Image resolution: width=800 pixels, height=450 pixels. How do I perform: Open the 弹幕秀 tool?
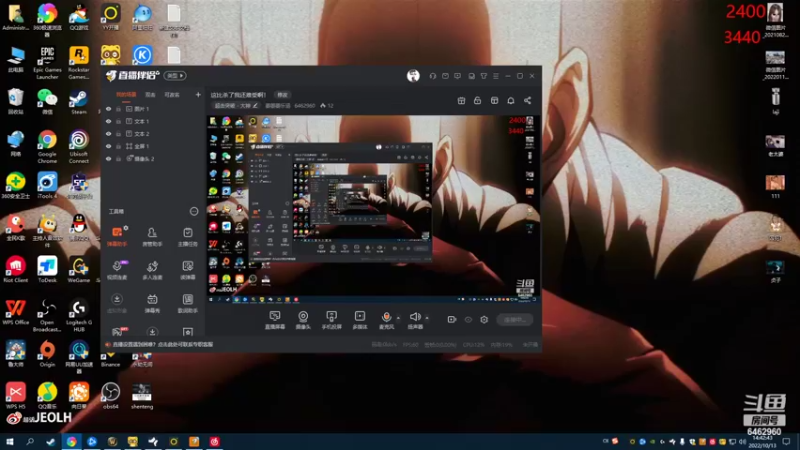(152, 303)
